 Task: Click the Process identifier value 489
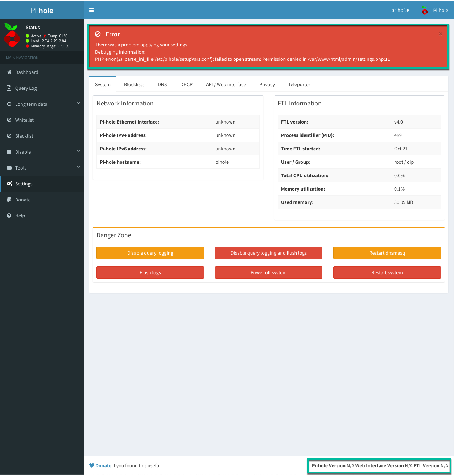tap(398, 135)
